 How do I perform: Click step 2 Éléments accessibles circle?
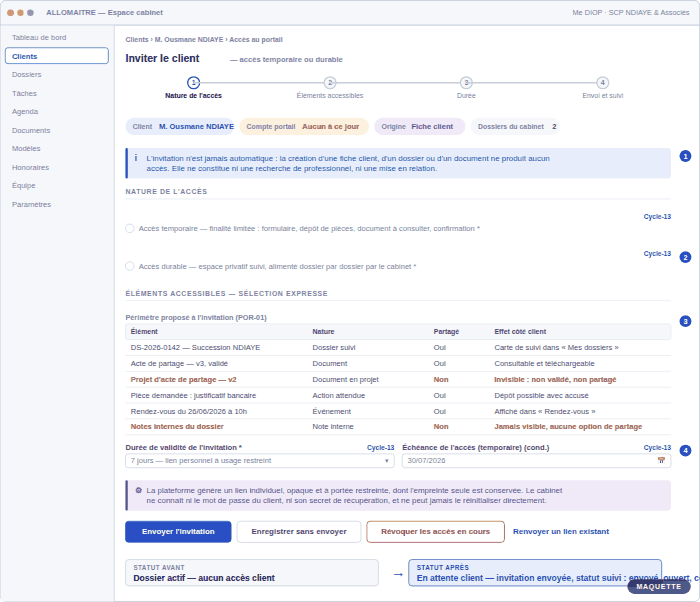[330, 83]
